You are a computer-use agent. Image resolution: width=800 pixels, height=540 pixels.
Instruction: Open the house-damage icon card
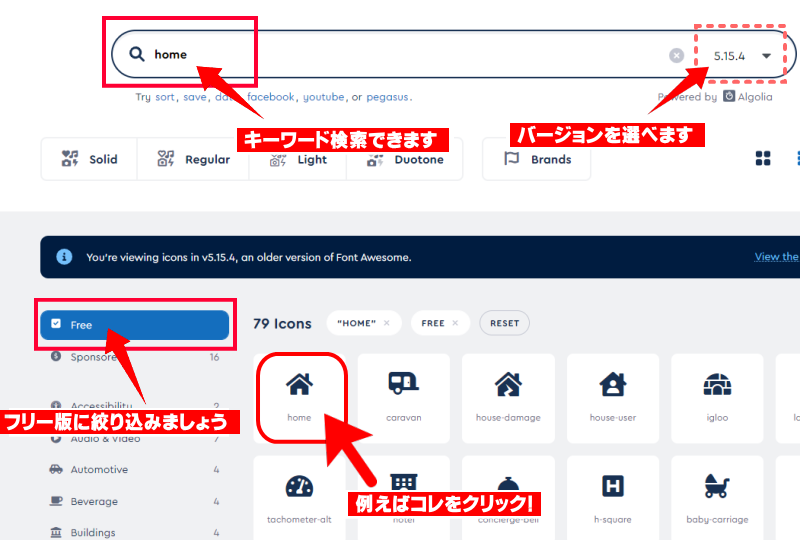click(x=508, y=398)
